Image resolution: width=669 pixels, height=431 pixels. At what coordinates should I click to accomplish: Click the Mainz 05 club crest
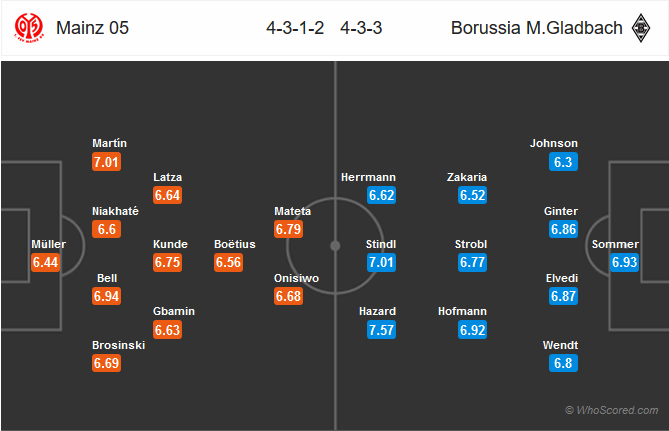[29, 28]
